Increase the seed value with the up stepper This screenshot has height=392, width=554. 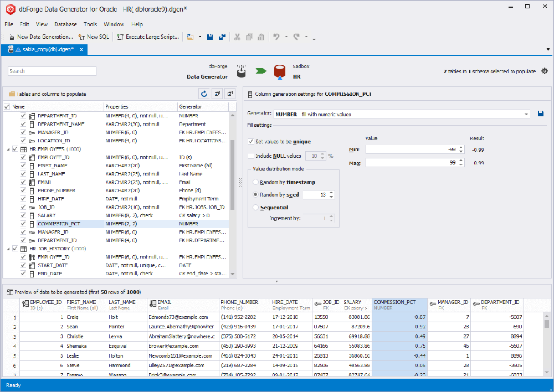(331, 192)
